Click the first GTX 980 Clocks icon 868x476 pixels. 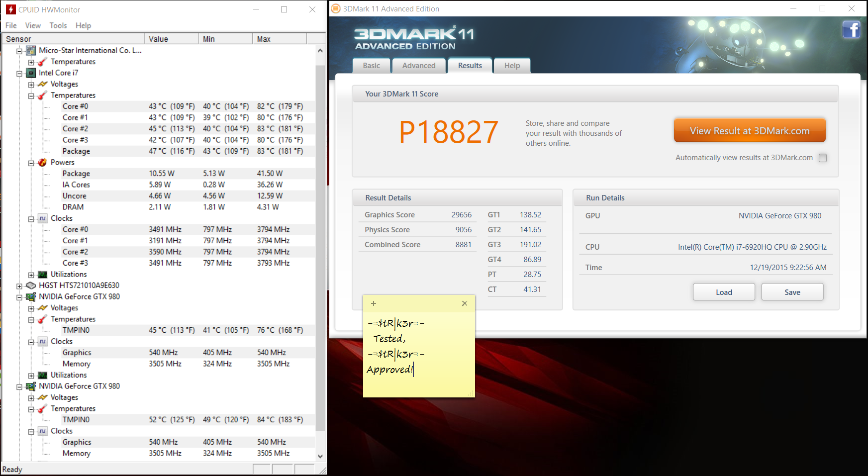click(x=43, y=341)
